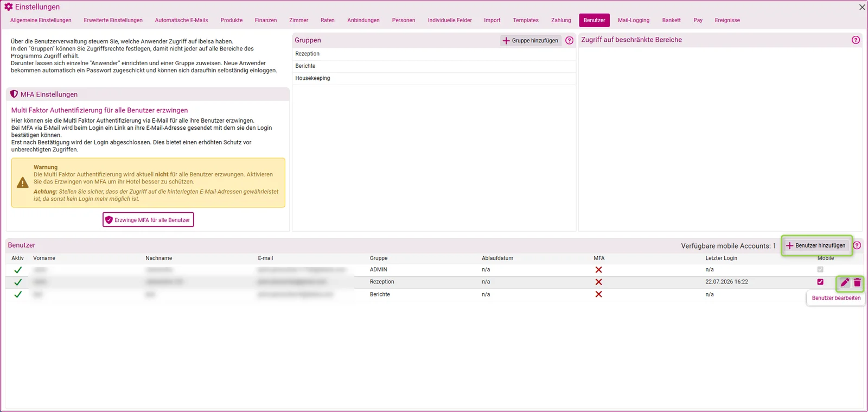This screenshot has height=412, width=868.
Task: Click green Aktiv checkmark in Rezeption row
Action: pyautogui.click(x=18, y=282)
